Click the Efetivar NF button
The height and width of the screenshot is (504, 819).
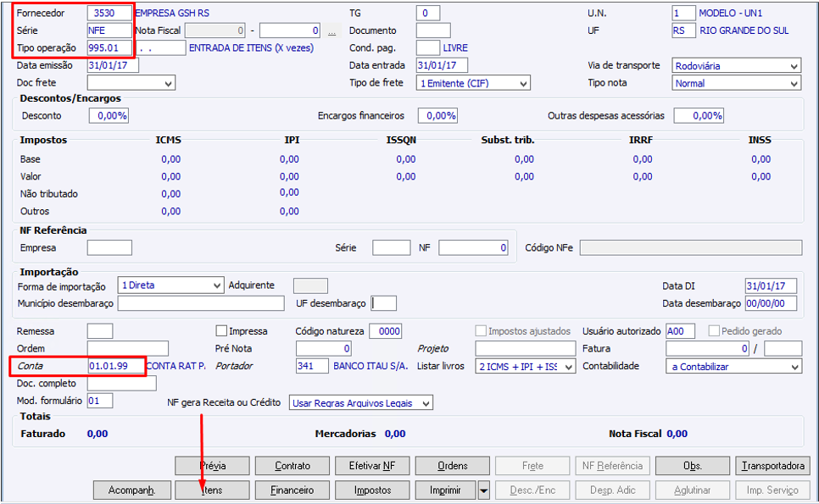click(x=372, y=466)
